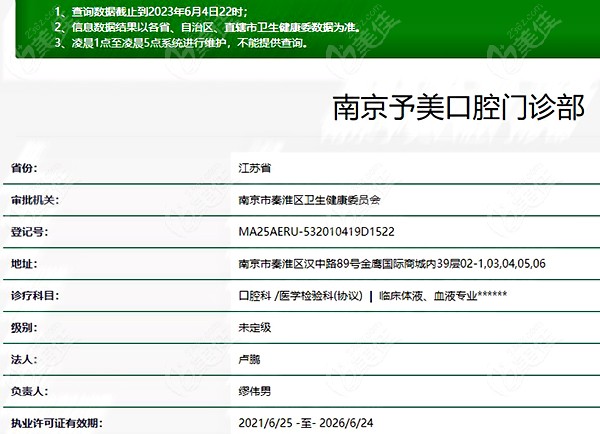The height and width of the screenshot is (434, 600).
Task: Click the 省份 row label
Action: [22, 169]
